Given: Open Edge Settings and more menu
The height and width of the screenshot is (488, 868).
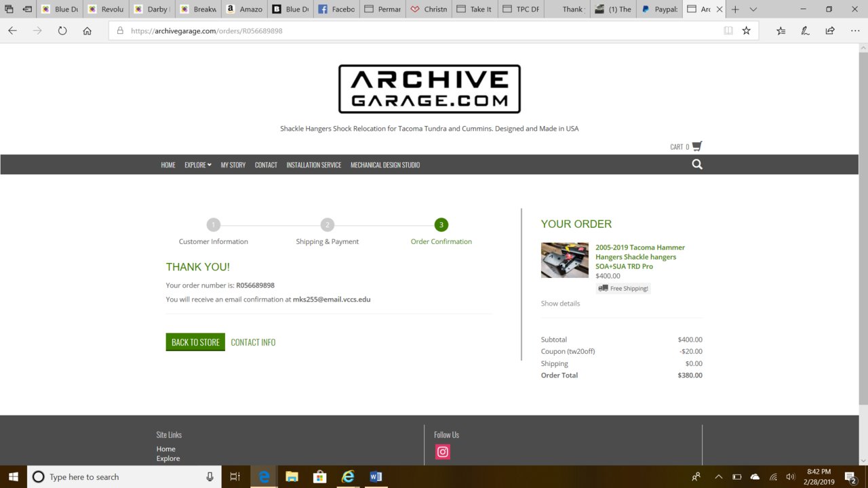Looking at the screenshot, I should click(x=854, y=30).
